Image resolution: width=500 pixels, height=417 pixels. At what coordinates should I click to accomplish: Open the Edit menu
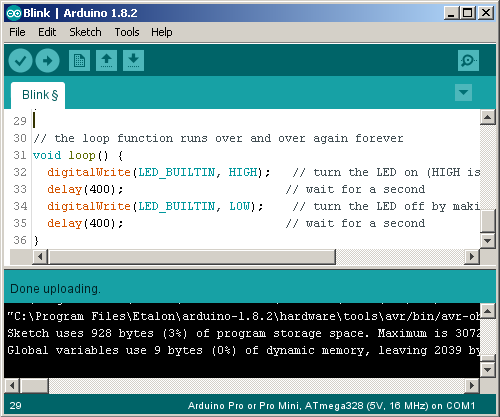(x=47, y=32)
